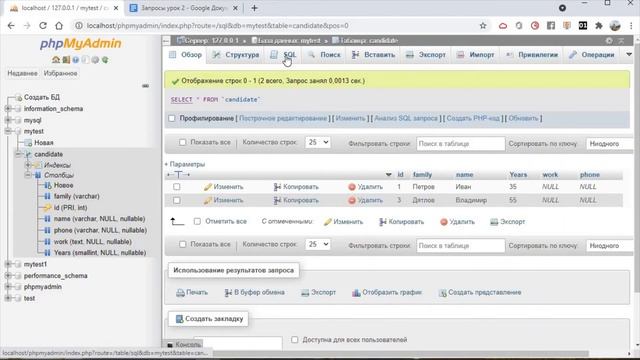
Task: Click the reload navigation panel green icon
Action: point(105,60)
